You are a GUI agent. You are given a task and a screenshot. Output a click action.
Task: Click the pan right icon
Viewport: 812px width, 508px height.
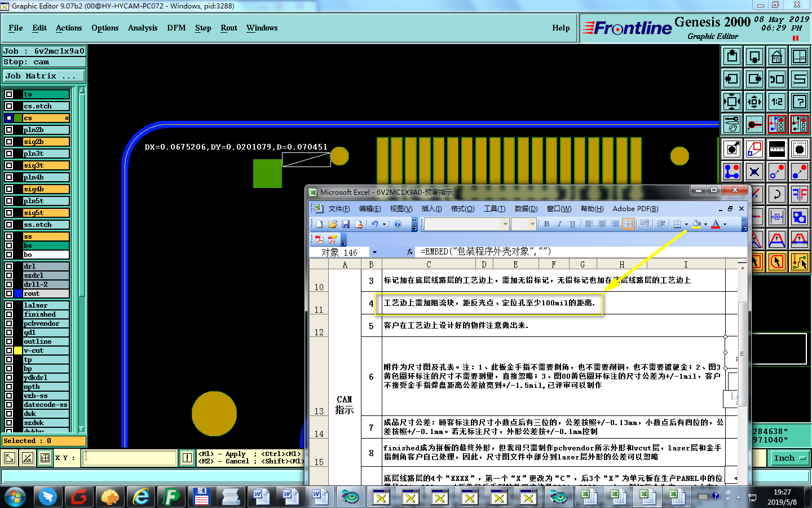754,79
